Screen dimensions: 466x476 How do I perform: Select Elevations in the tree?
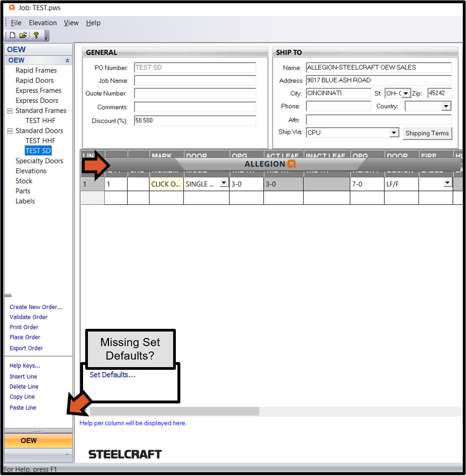coord(31,171)
